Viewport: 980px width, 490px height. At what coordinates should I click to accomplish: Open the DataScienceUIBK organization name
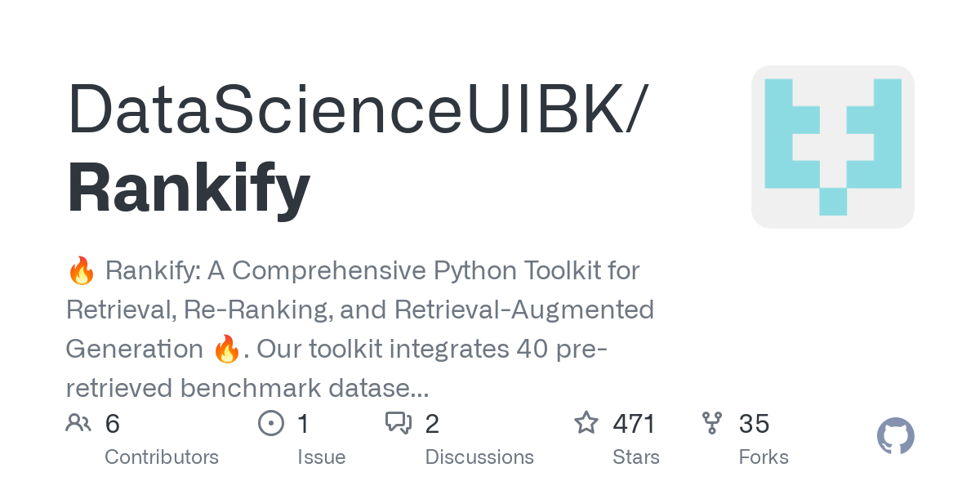(356, 109)
